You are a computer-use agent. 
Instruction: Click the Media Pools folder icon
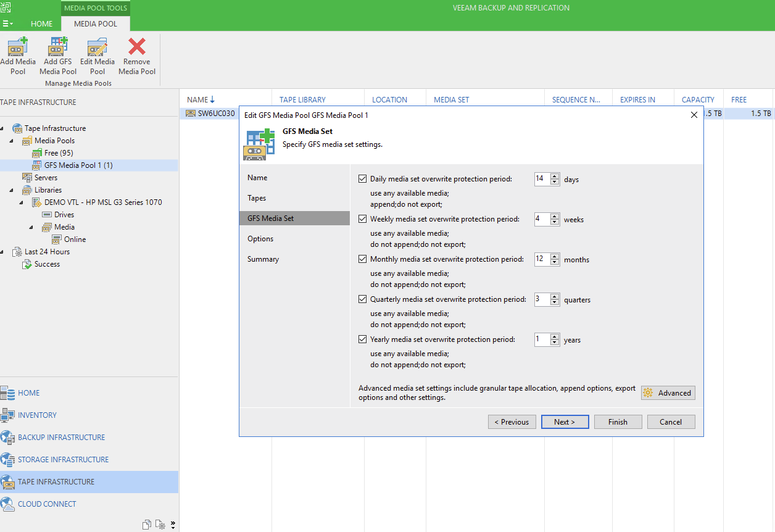[27, 141]
